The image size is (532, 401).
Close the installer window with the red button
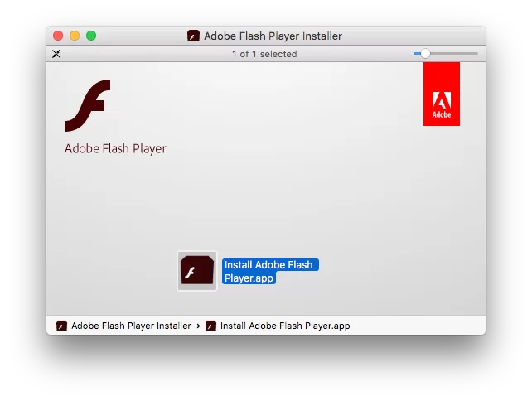pyautogui.click(x=58, y=36)
